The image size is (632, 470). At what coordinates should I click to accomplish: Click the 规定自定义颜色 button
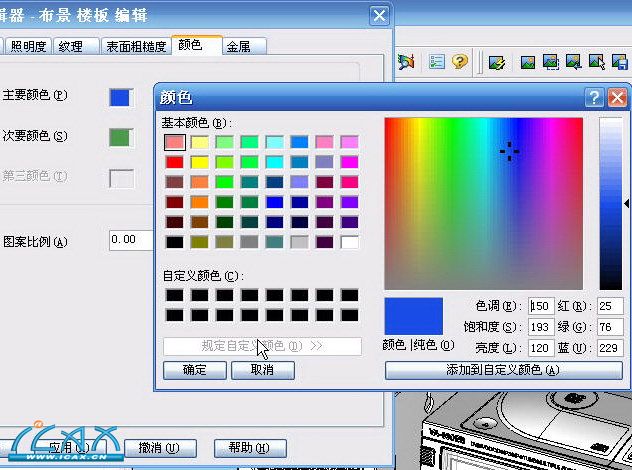pos(262,346)
